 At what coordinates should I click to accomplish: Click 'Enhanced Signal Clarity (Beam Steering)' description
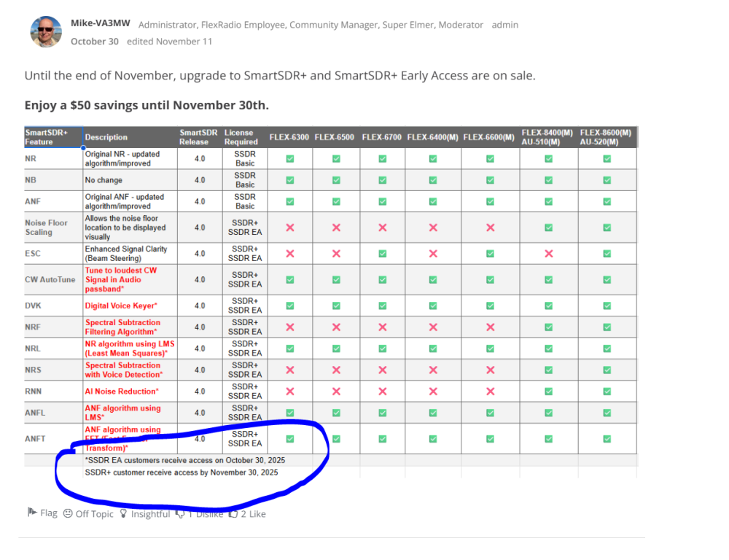point(126,254)
